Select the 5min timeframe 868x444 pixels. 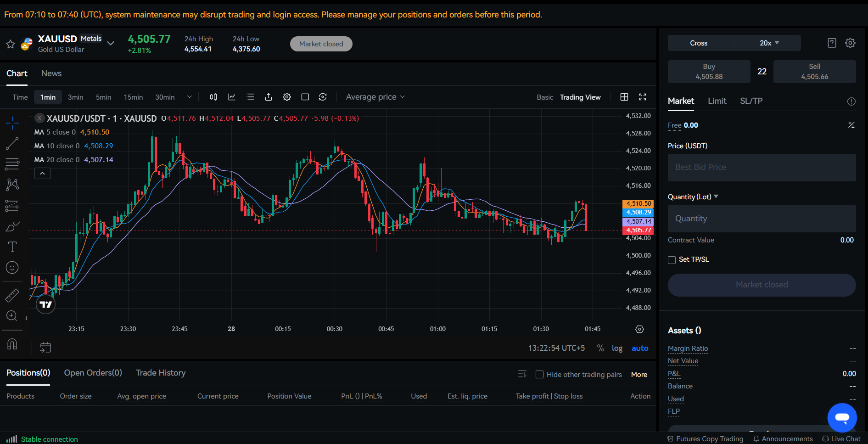pos(103,97)
